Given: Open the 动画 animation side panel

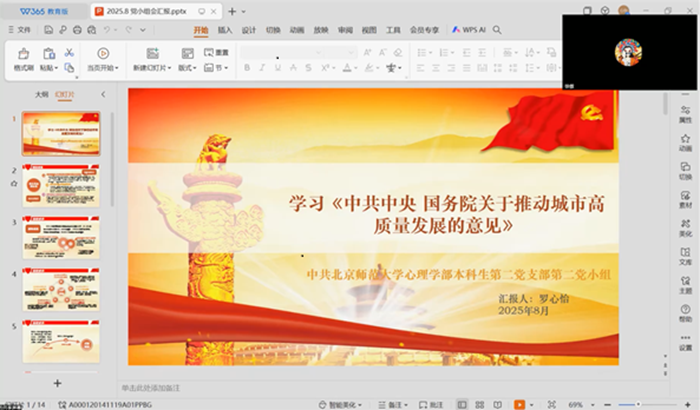Looking at the screenshot, I should pos(685,136).
